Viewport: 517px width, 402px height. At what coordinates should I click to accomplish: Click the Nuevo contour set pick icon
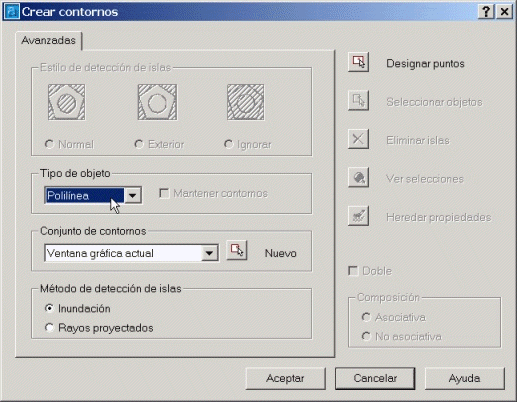[237, 250]
